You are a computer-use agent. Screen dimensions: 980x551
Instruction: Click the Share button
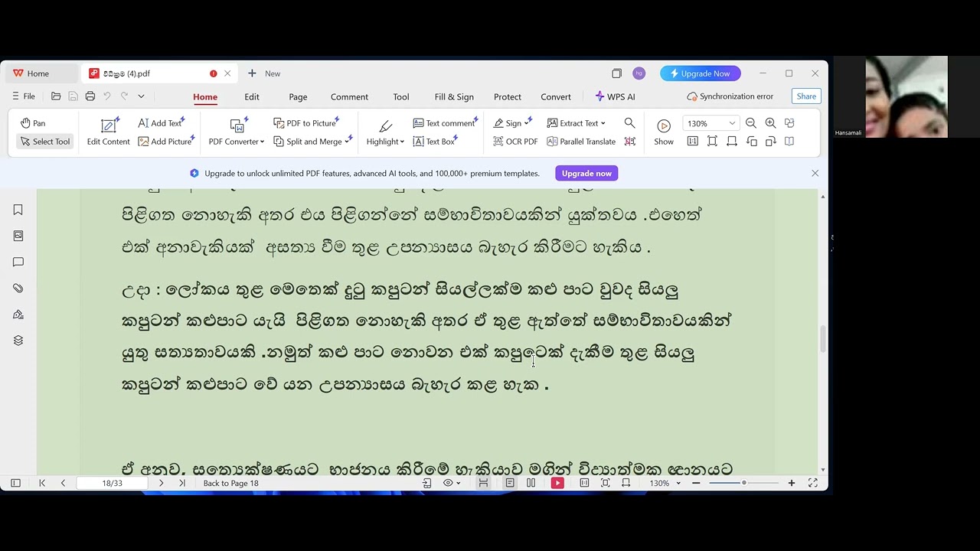pyautogui.click(x=806, y=96)
